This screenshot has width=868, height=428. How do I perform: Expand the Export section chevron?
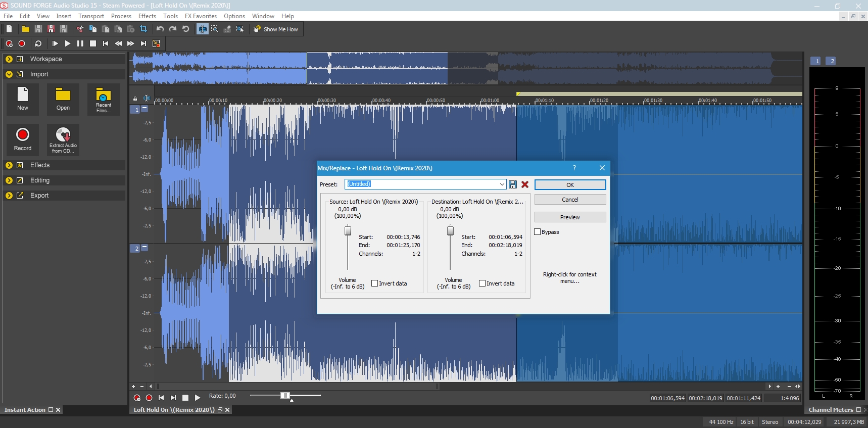tap(9, 196)
